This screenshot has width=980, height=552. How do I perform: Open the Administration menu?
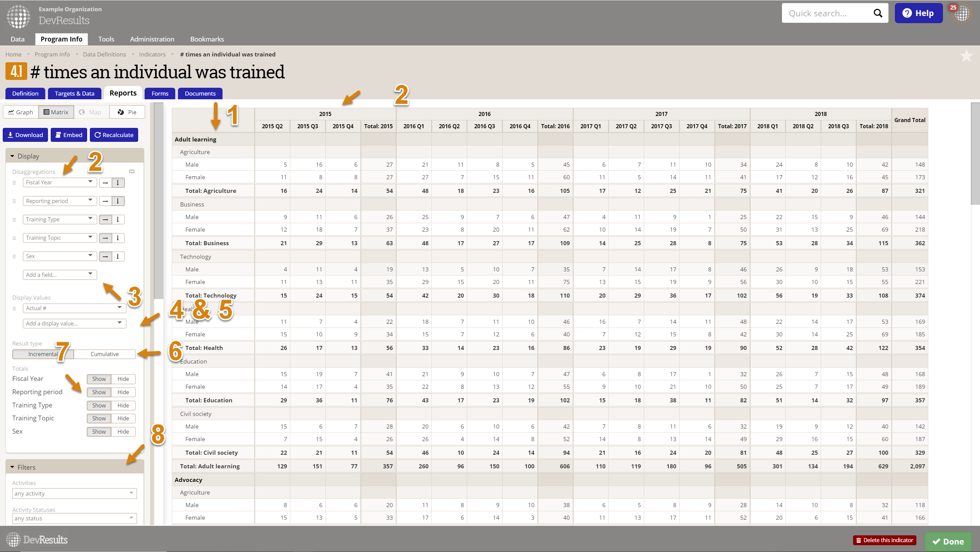152,39
